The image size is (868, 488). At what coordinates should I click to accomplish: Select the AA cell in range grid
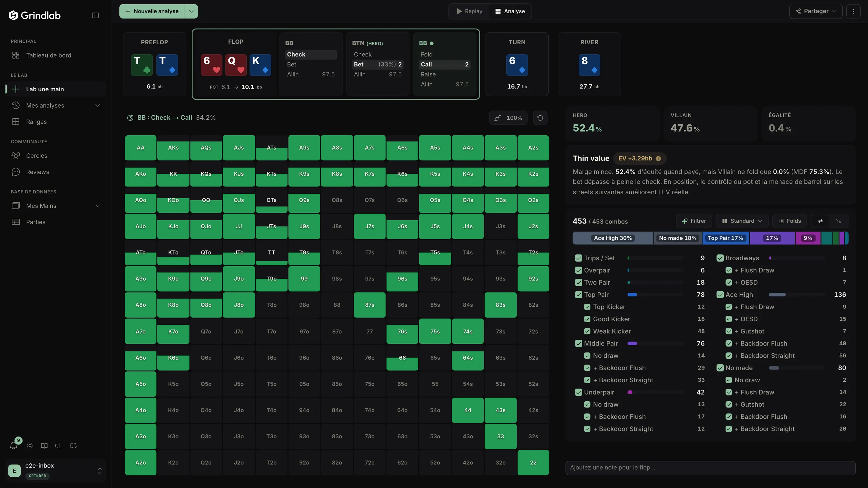140,148
